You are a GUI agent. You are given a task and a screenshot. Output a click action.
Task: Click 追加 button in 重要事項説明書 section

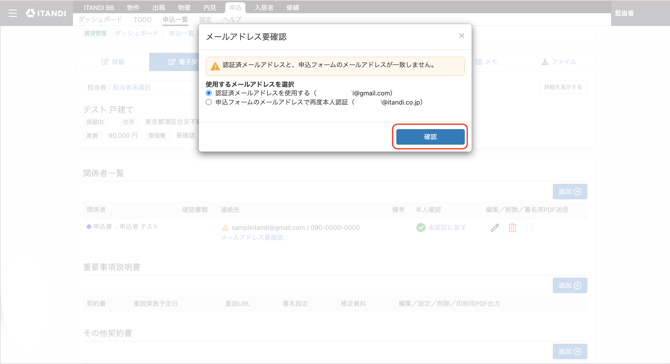(570, 285)
